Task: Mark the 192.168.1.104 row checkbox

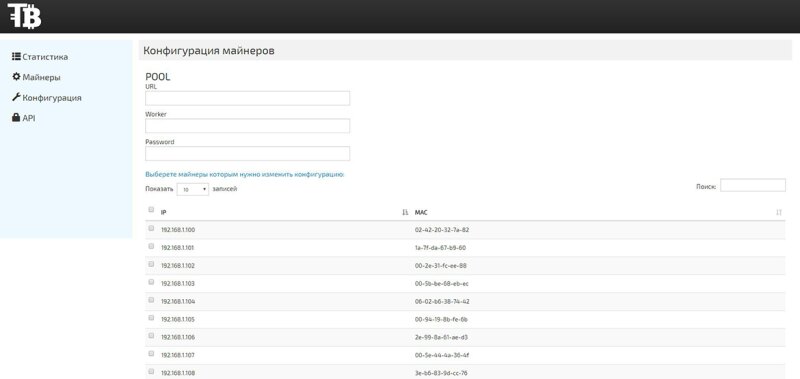Action: point(151,299)
